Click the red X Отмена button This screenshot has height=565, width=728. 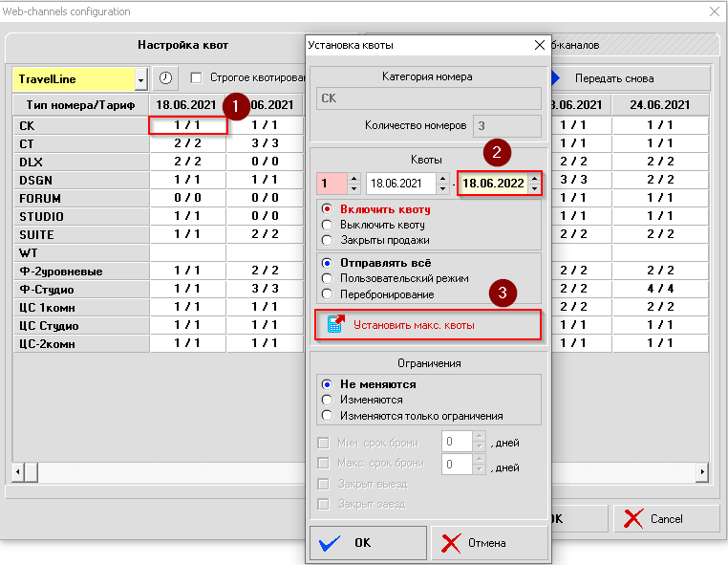click(x=490, y=543)
